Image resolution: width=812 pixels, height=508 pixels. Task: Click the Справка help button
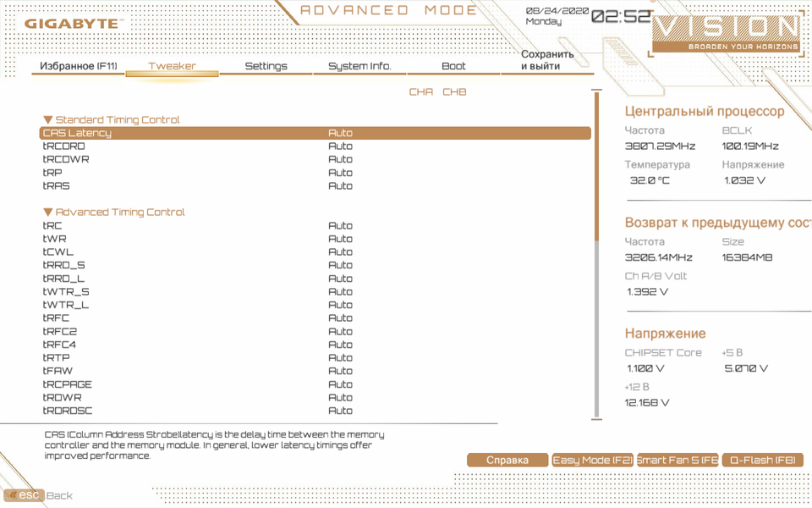[507, 461]
